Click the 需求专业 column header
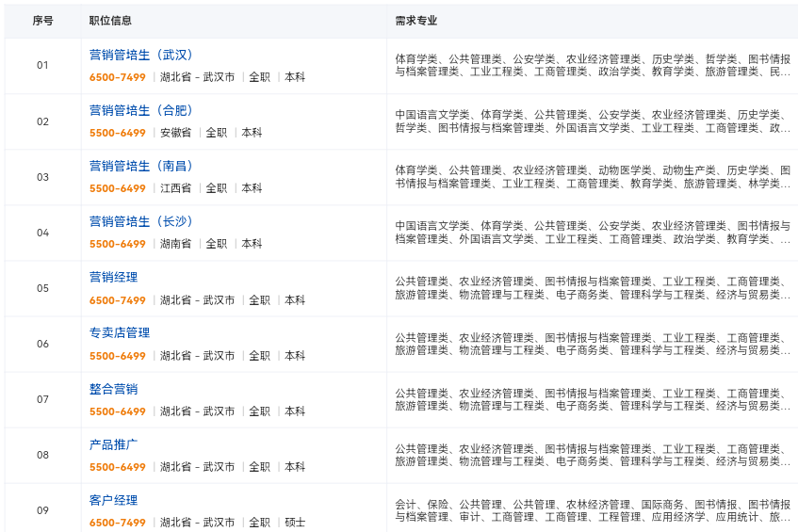Viewport: 798px width, 532px height. click(415, 21)
